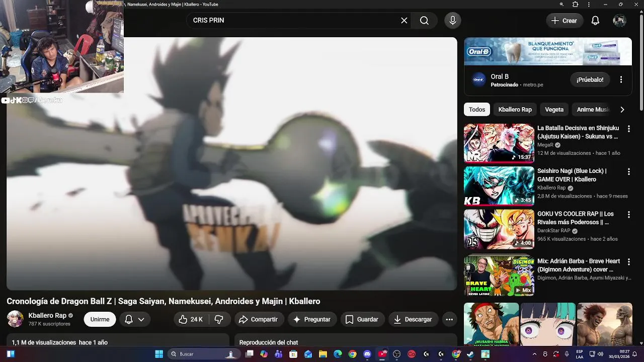The image size is (644, 362).
Task: Open Copilot from the taskbar
Action: click(264, 354)
